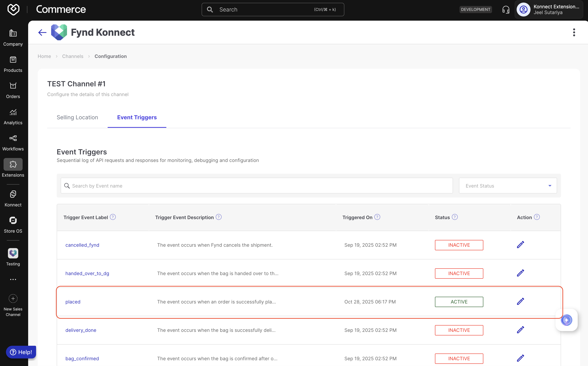Select the Event Triggers tab
The height and width of the screenshot is (366, 588).
[x=137, y=117]
